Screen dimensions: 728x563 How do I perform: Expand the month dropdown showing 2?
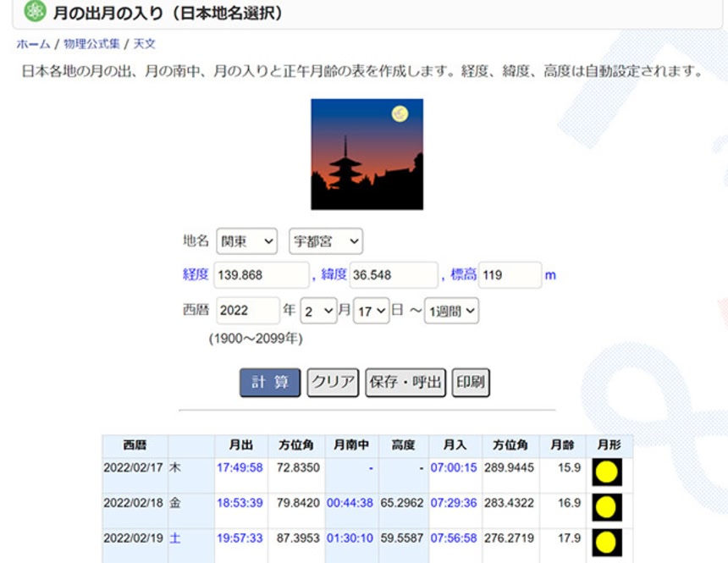pos(318,311)
